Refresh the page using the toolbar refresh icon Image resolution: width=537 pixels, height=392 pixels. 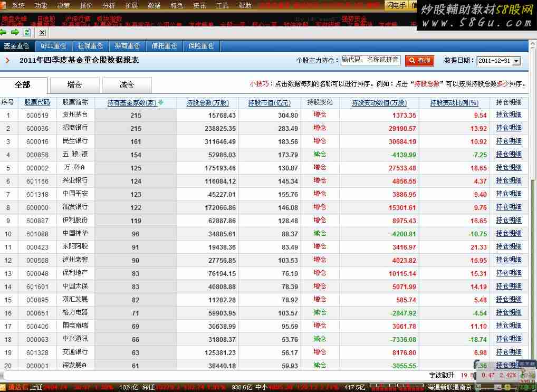tap(27, 32)
